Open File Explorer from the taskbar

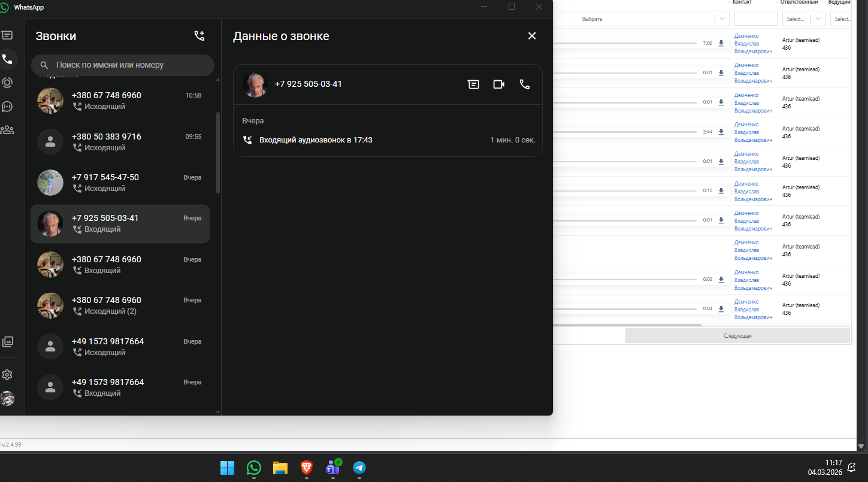click(x=280, y=468)
